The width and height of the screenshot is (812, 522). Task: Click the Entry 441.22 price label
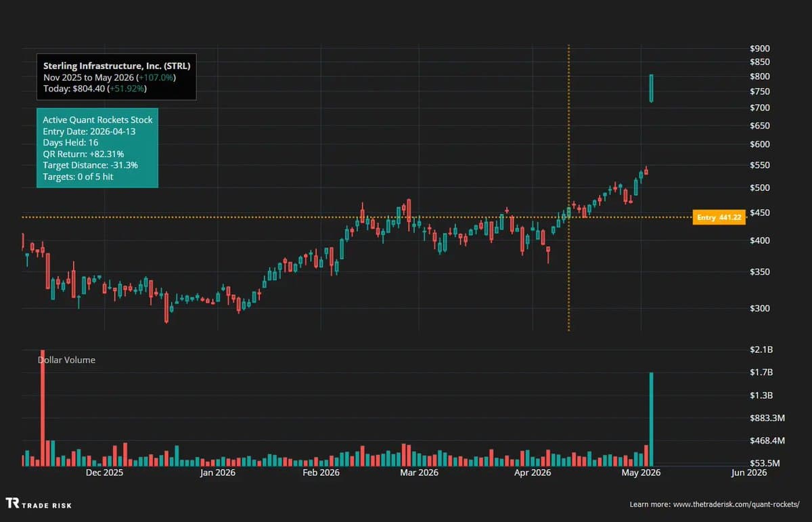[719, 217]
